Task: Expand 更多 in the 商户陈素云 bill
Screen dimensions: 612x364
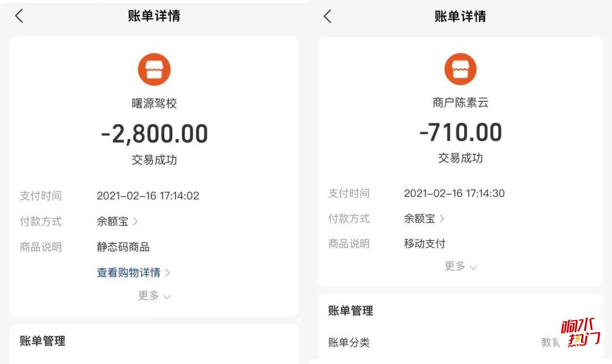Action: tap(461, 266)
